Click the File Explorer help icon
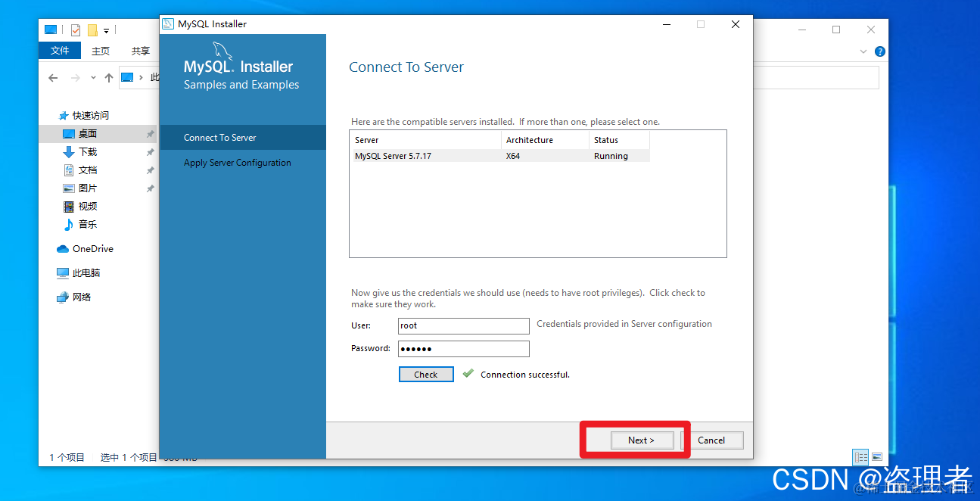Image resolution: width=980 pixels, height=501 pixels. point(879,51)
